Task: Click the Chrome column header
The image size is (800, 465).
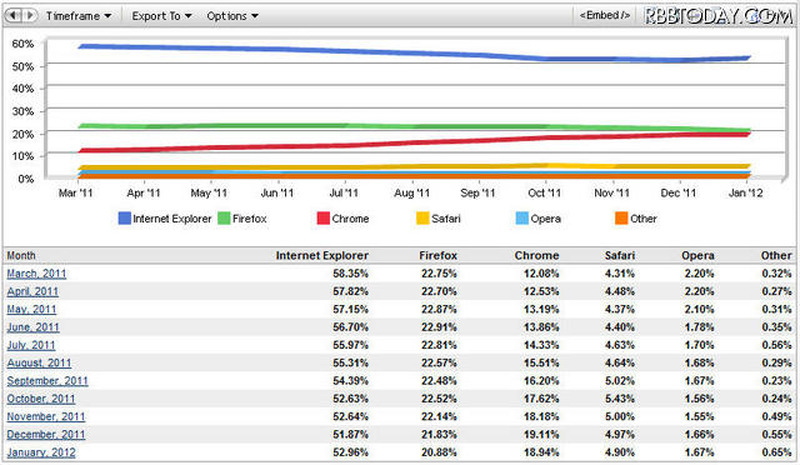Action: (x=538, y=255)
